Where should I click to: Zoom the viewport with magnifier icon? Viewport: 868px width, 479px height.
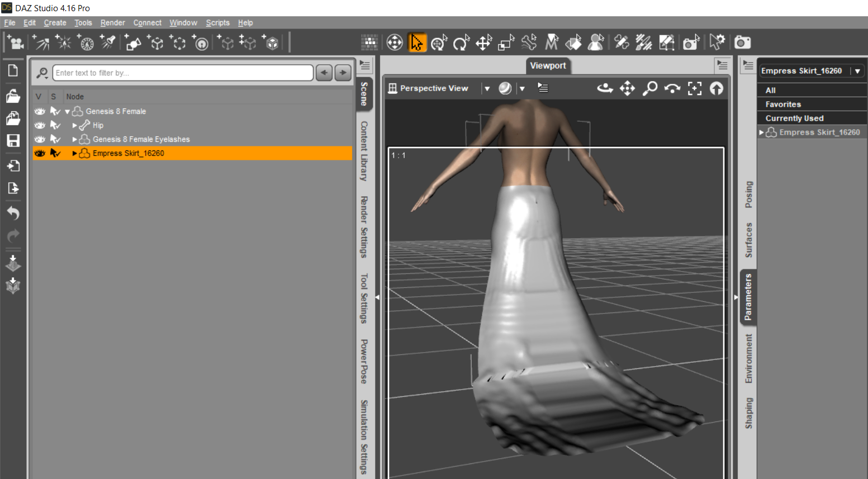click(649, 88)
